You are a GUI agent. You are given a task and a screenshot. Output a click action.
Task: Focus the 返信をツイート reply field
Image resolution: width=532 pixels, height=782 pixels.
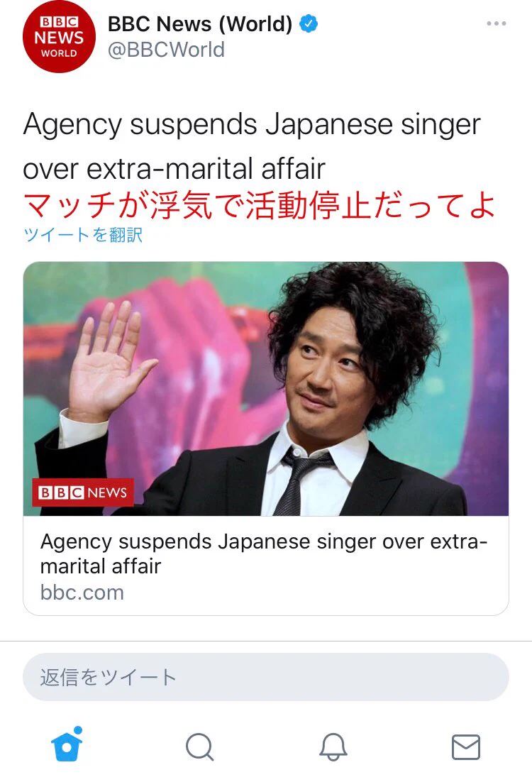click(x=266, y=677)
